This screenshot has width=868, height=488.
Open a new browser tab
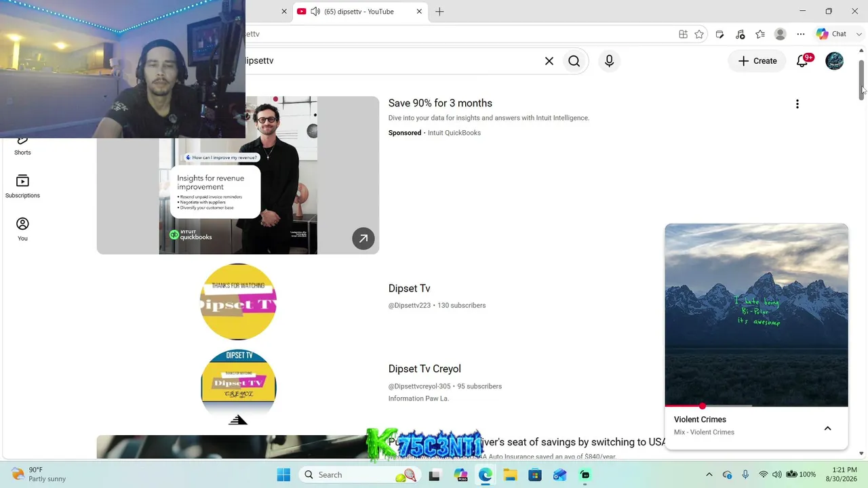439,12
